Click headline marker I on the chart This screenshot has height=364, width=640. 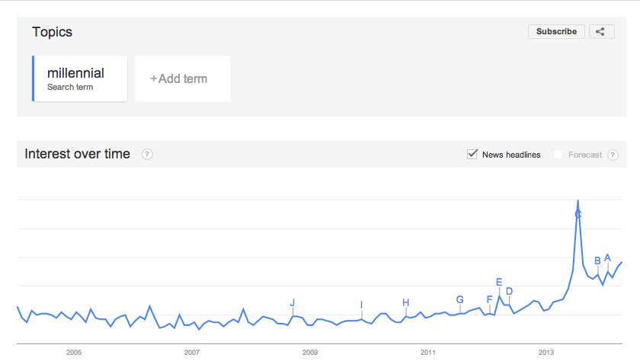point(361,305)
